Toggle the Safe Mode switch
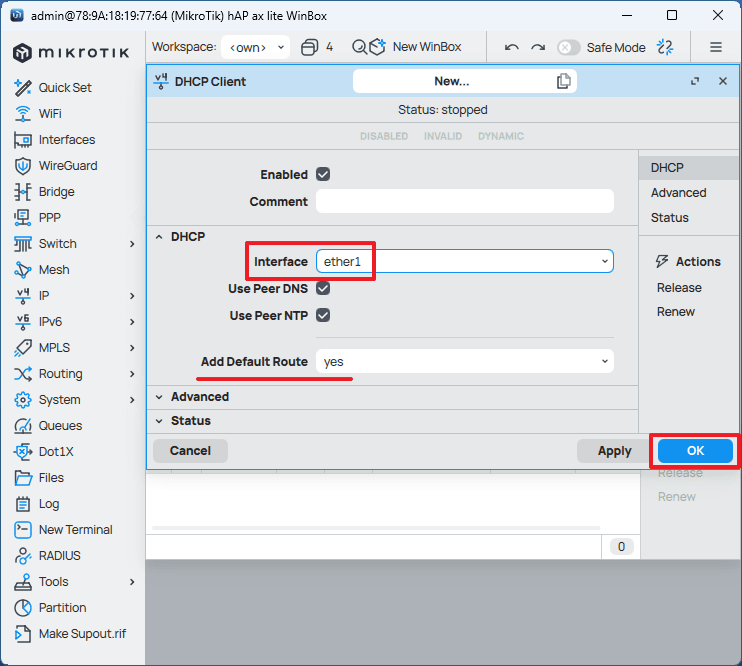The height and width of the screenshot is (666, 742). tap(568, 47)
